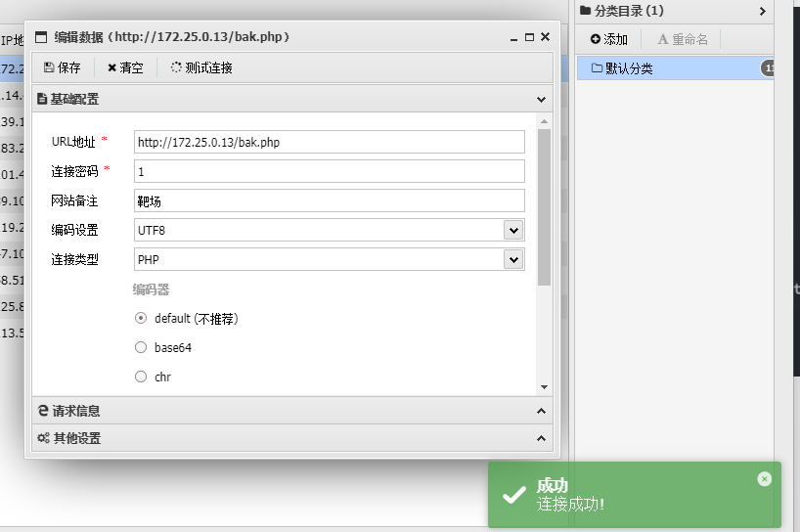The width and height of the screenshot is (800, 532).
Task: Click the 连接成功! message text
Action: [570, 504]
